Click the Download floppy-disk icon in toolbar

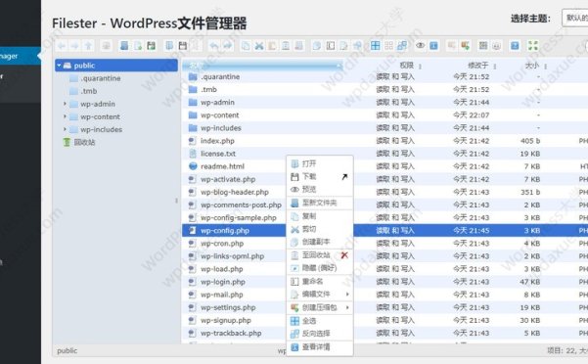(x=183, y=46)
